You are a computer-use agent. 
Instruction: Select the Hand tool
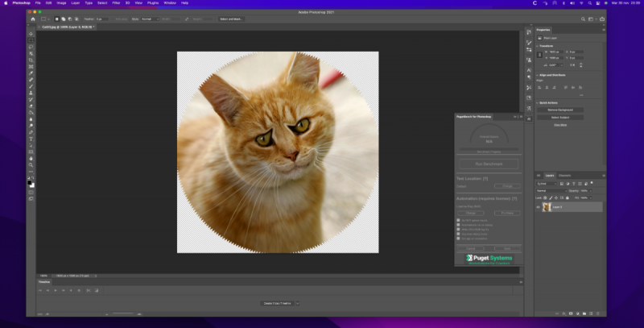(31, 158)
